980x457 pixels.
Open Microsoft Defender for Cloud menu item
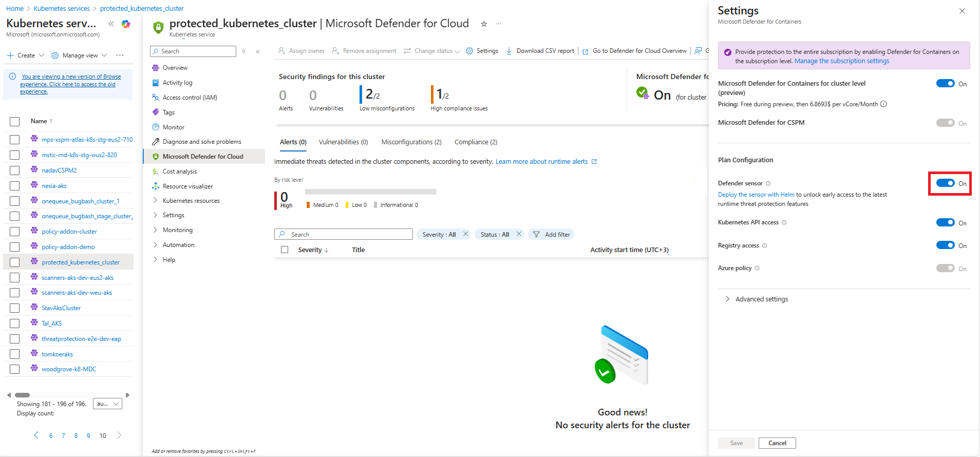(x=204, y=157)
